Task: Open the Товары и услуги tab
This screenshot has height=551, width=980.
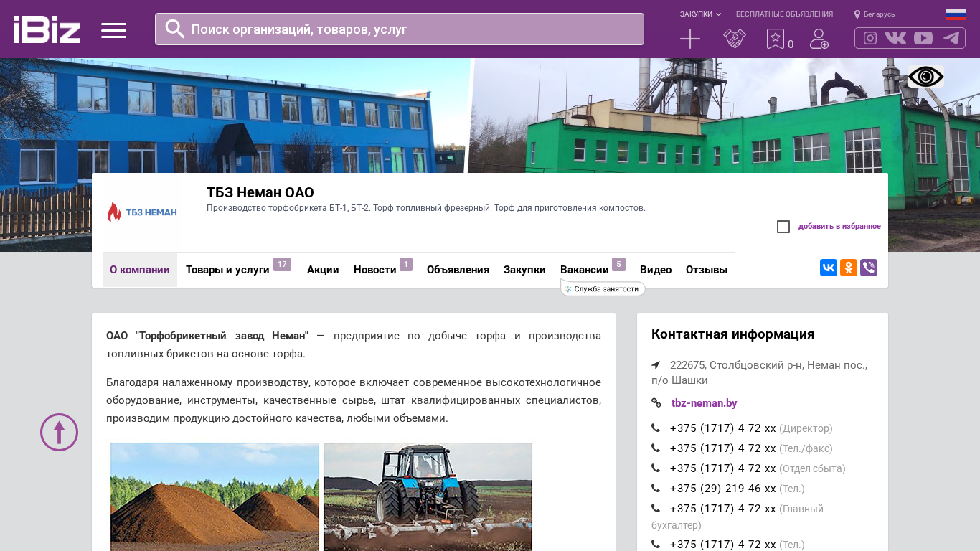Action: (x=227, y=270)
